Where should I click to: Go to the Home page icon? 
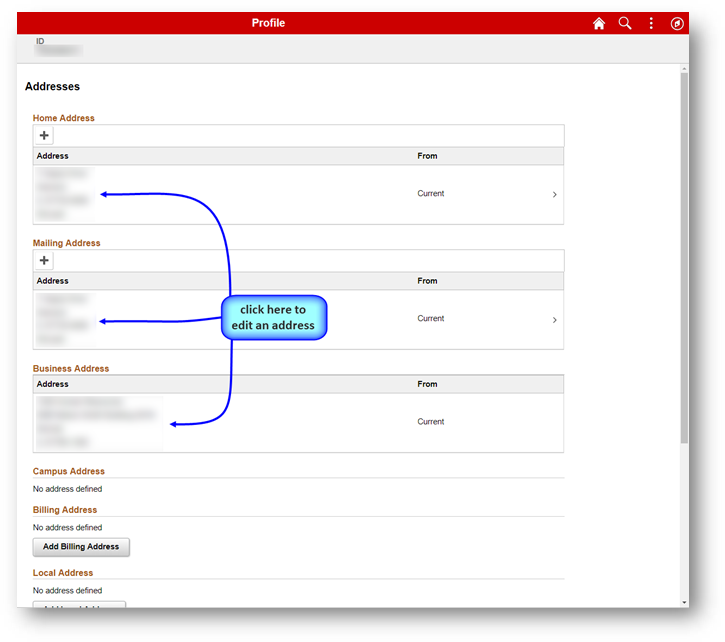[x=599, y=23]
